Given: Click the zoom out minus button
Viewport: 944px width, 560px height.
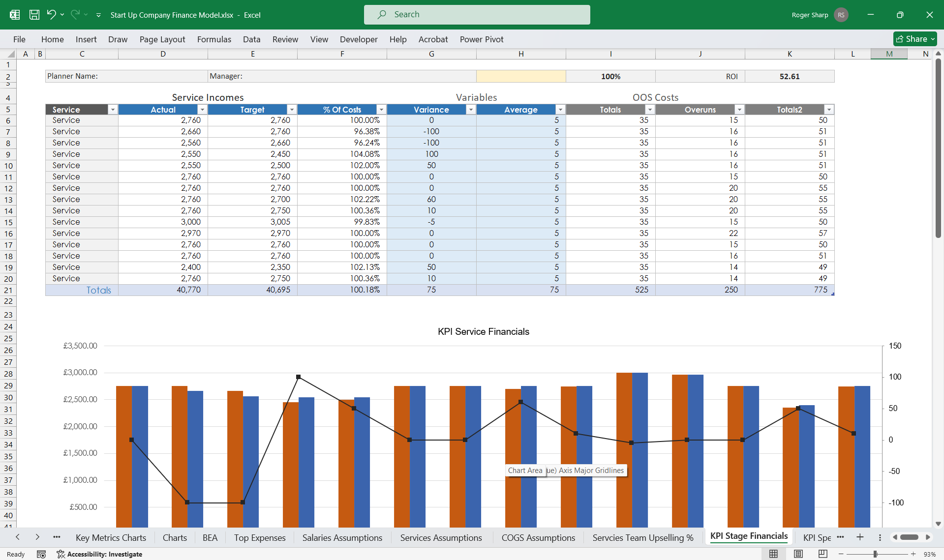Looking at the screenshot, I should 841,554.
